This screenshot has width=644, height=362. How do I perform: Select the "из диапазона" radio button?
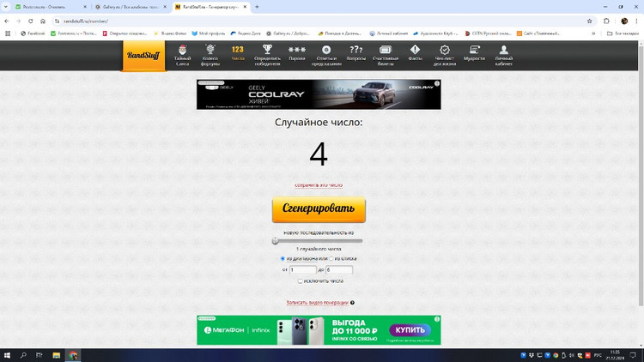(283, 258)
